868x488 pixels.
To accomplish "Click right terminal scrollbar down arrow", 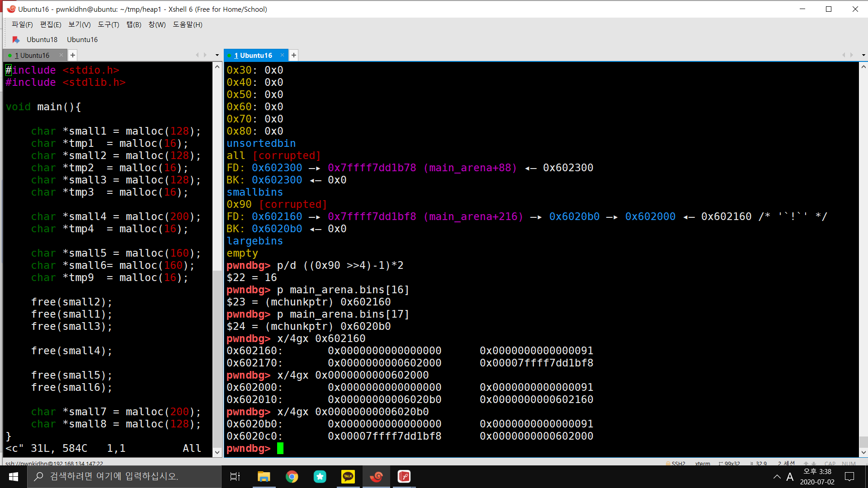I will pos(863,452).
